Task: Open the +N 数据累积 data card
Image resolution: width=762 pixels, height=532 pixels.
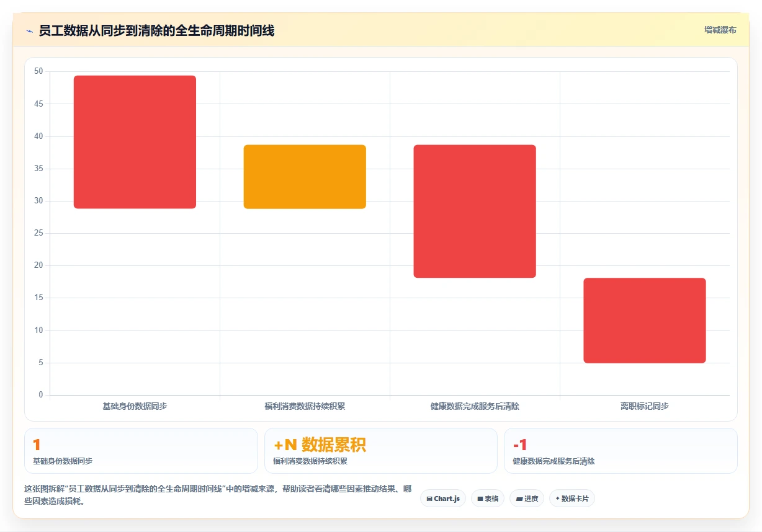Action: [381, 451]
